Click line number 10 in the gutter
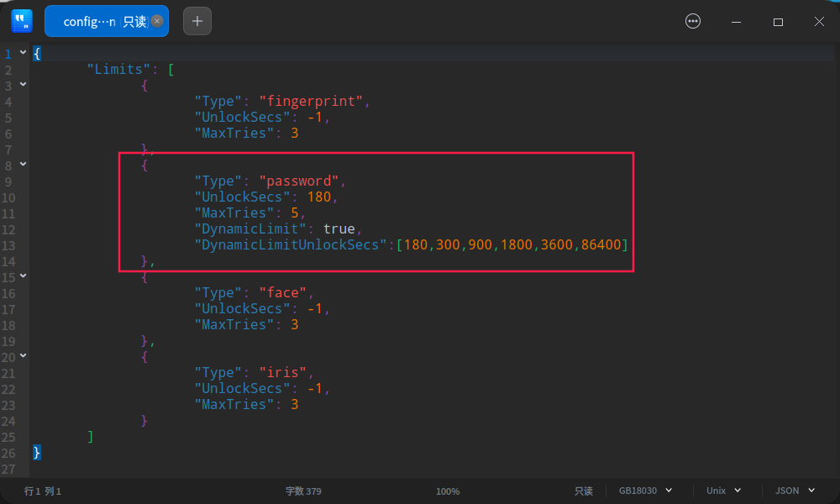 pyautogui.click(x=11, y=196)
